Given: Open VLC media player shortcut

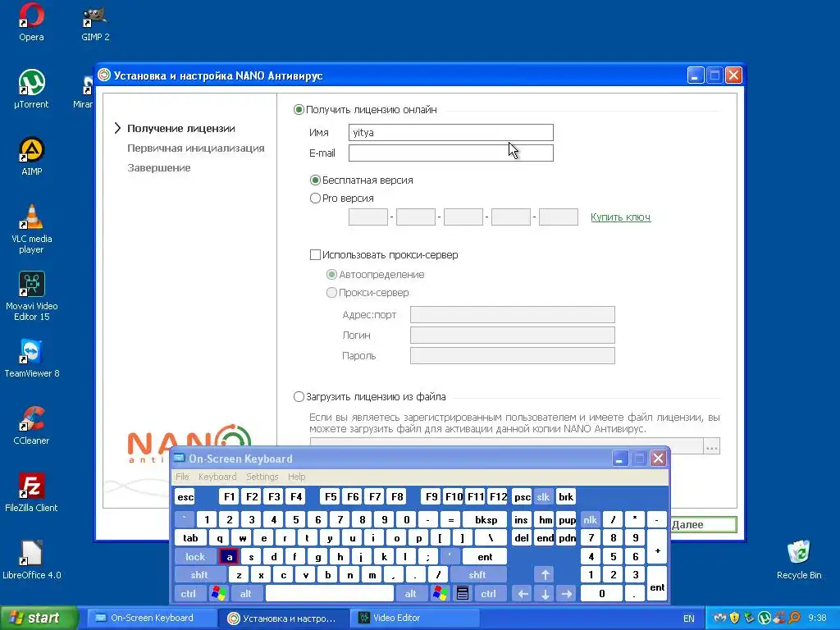Looking at the screenshot, I should (31, 229).
